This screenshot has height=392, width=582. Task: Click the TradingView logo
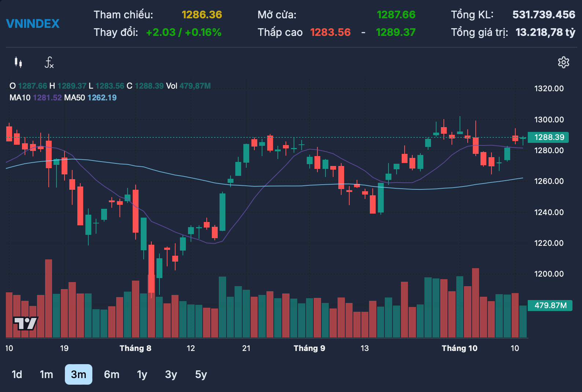click(x=26, y=323)
